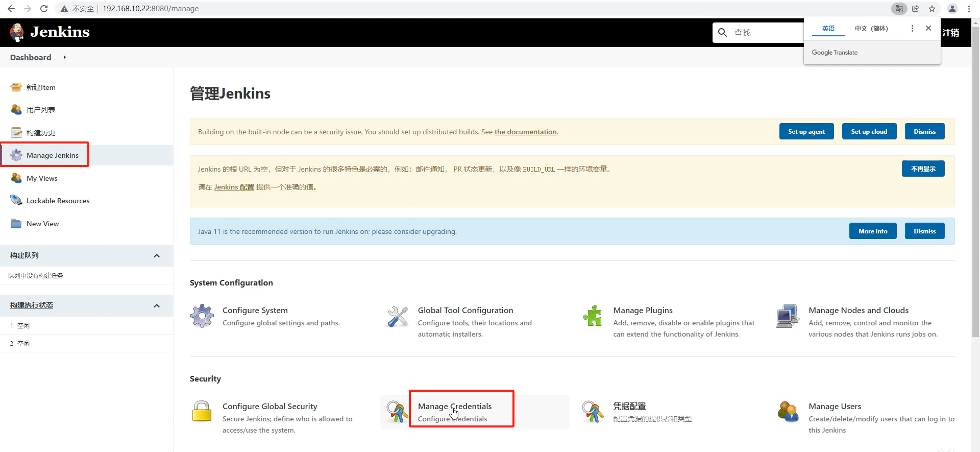
Task: Open My Views in the sidebar
Action: [x=42, y=178]
